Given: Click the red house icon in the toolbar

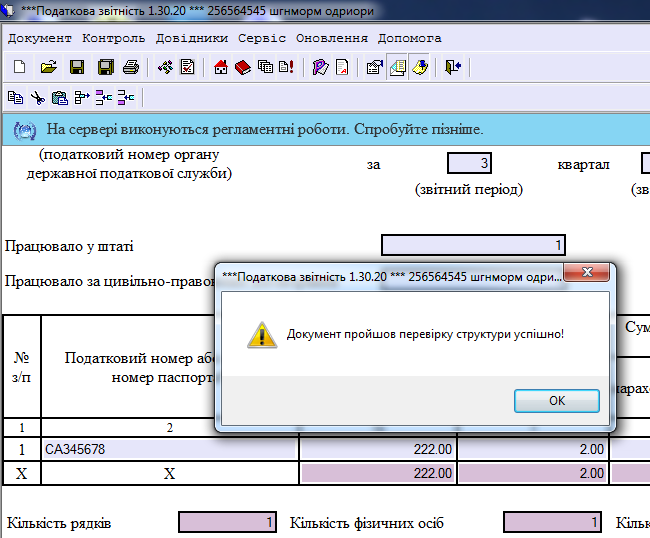Looking at the screenshot, I should tap(221, 68).
